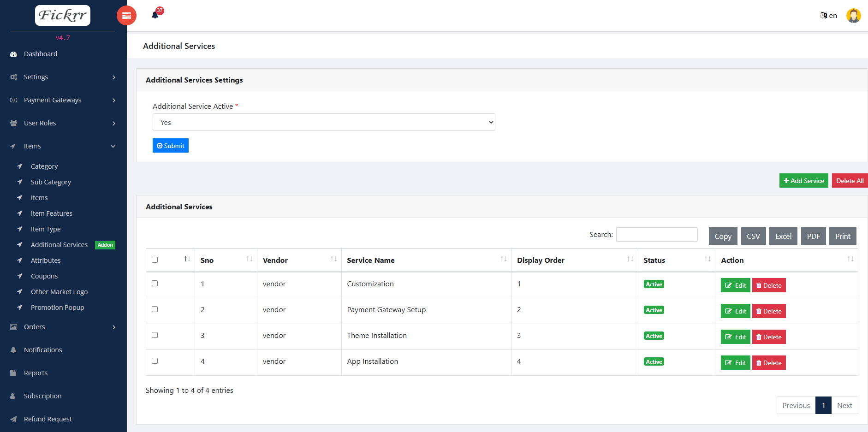Screen dimensions: 868x432
Task: Click the user avatar profile icon
Action: pyautogui.click(x=853, y=16)
